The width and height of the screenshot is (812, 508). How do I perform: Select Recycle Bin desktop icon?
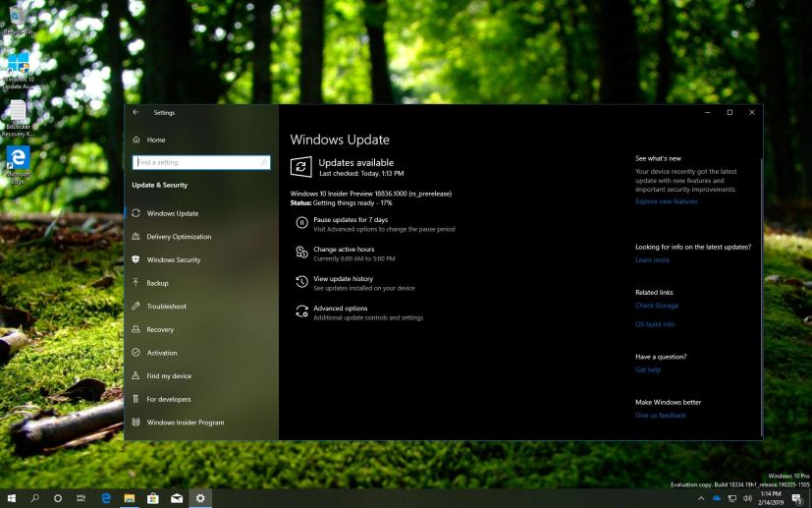tap(18, 20)
